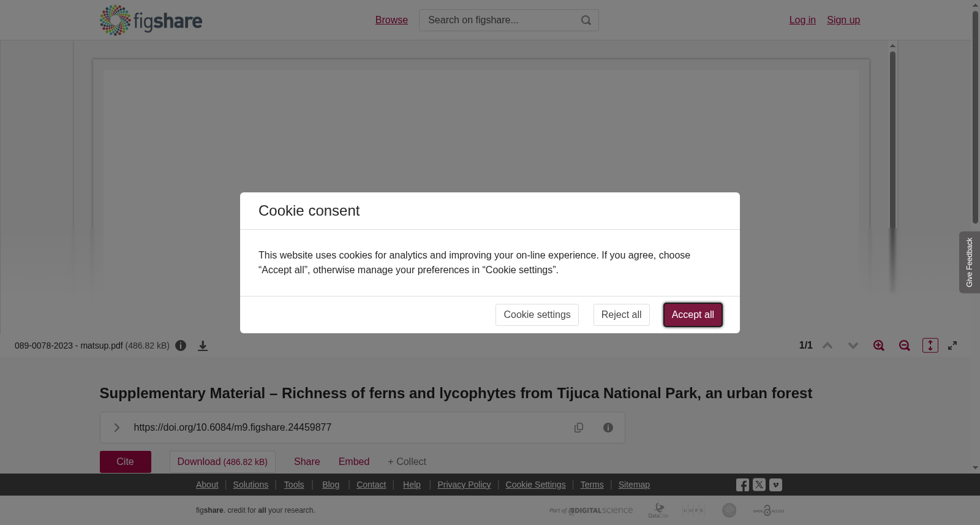Image resolution: width=980 pixels, height=525 pixels.
Task: Open Cookie settings in dialog
Action: click(x=537, y=315)
